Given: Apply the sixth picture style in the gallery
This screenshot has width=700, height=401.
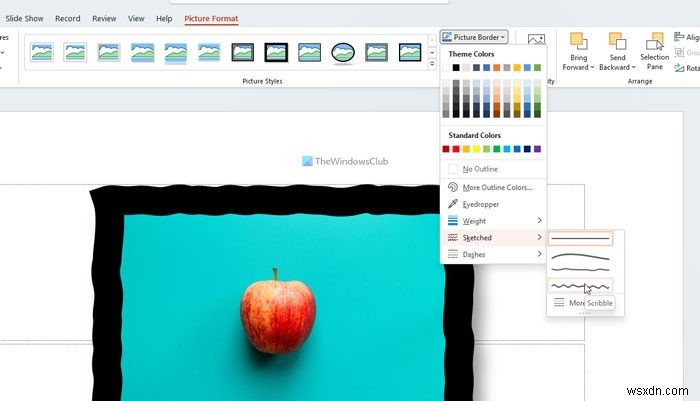Looking at the screenshot, I should [209, 52].
